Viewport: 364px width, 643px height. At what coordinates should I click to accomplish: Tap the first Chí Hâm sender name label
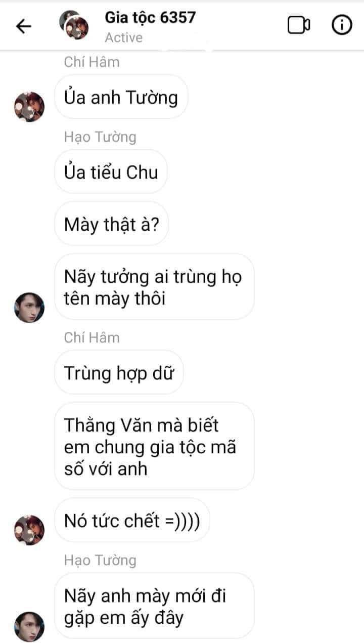coord(92,62)
